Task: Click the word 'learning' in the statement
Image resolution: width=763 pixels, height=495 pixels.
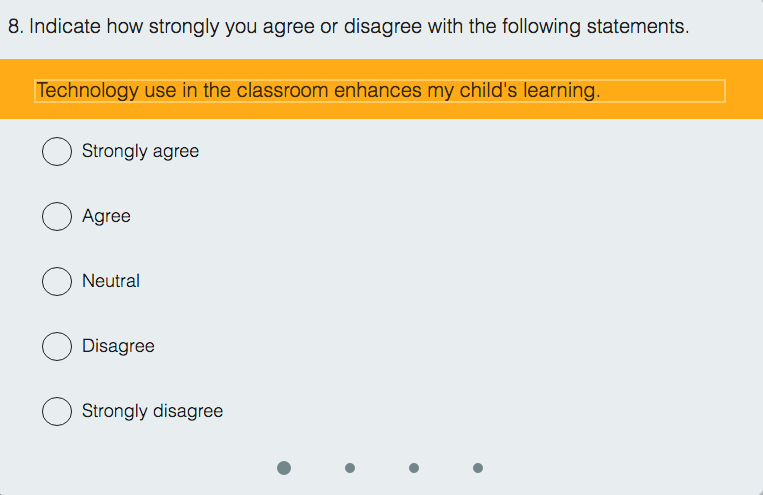Action: 562,91
